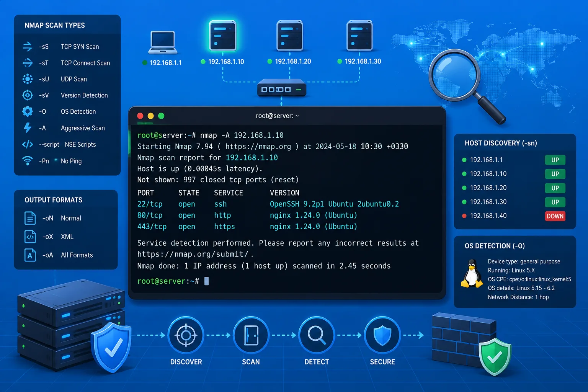Viewport: 588px width, 392px height.
Task: Click the XML output file icon
Action: pos(30,237)
